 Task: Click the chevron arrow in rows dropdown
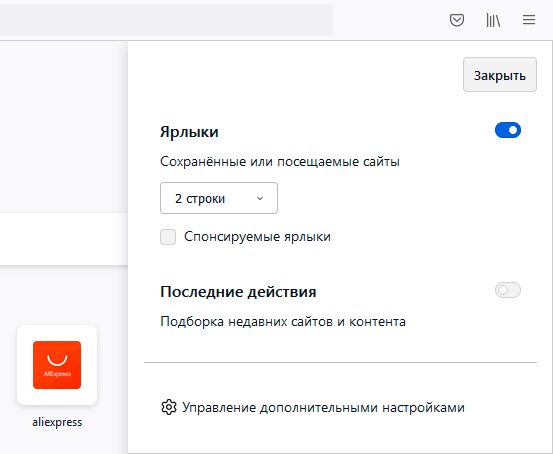260,199
